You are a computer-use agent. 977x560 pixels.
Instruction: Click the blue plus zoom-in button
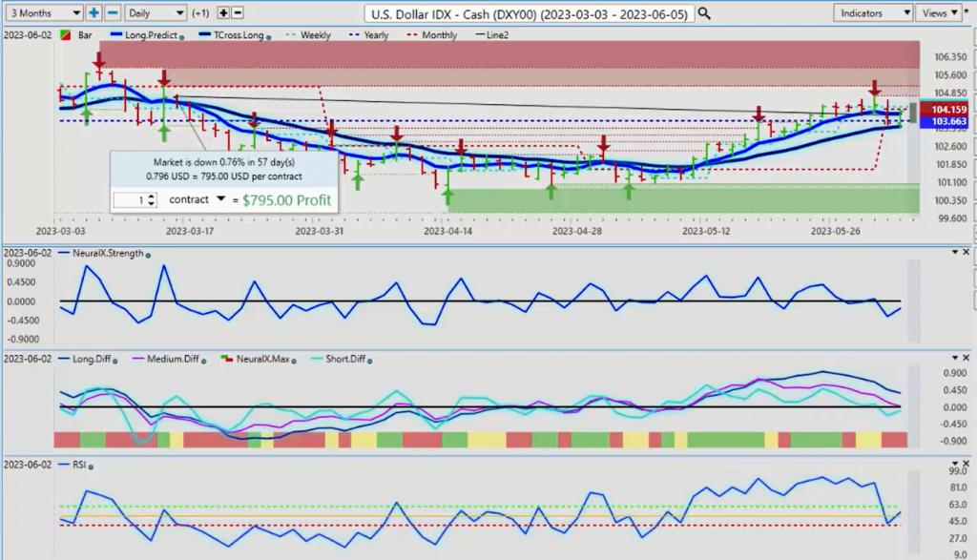(x=94, y=13)
